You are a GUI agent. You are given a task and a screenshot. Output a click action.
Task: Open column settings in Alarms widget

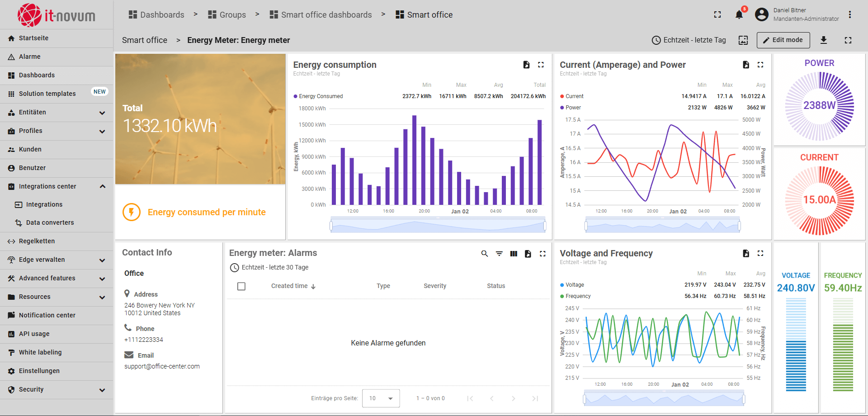click(514, 254)
